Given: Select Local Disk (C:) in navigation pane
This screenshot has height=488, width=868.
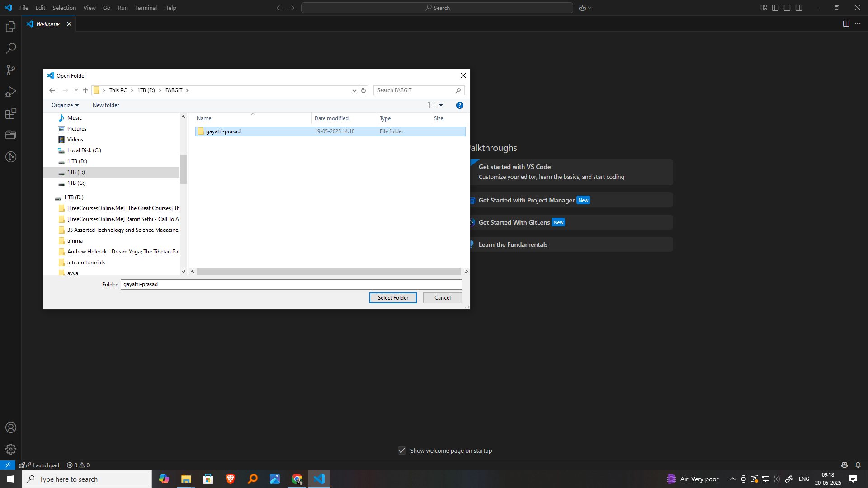Looking at the screenshot, I should coord(84,150).
